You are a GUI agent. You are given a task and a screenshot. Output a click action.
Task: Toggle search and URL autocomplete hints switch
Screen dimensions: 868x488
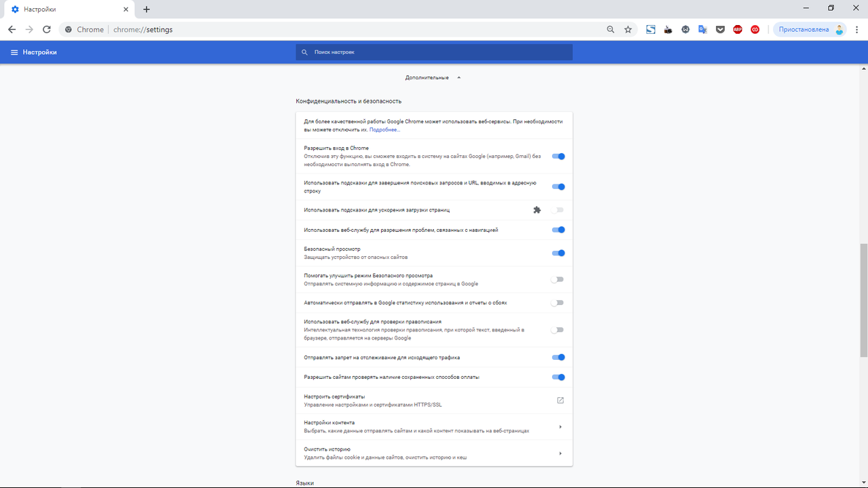558,187
